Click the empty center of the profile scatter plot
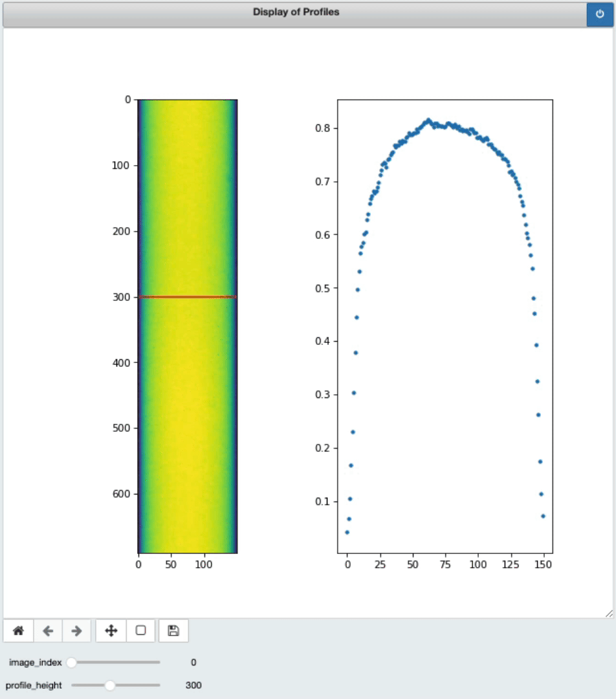 445,356
